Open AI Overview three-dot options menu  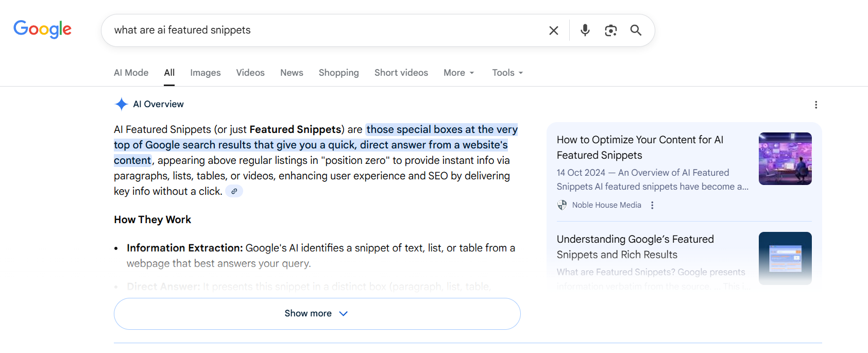pos(815,105)
